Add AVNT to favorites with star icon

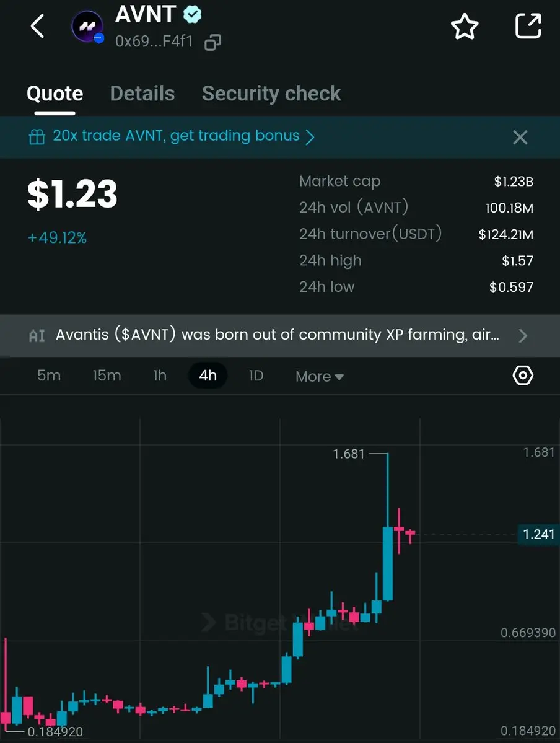[465, 27]
